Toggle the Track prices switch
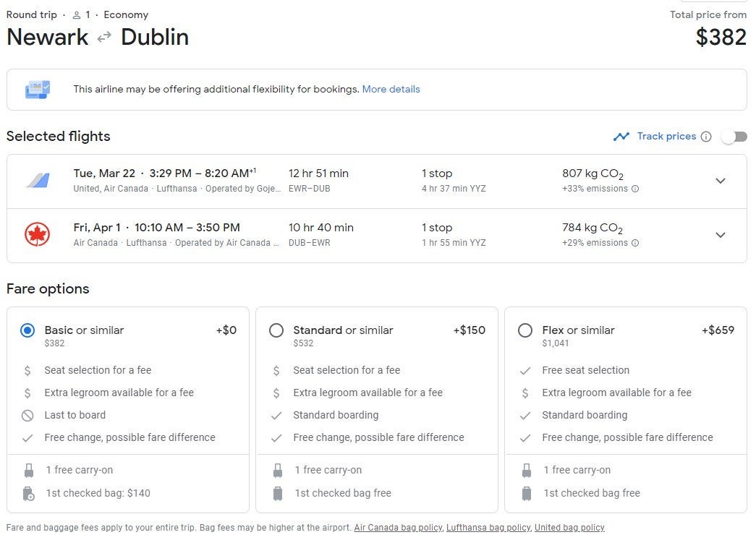The width and height of the screenshot is (756, 540). pos(734,137)
